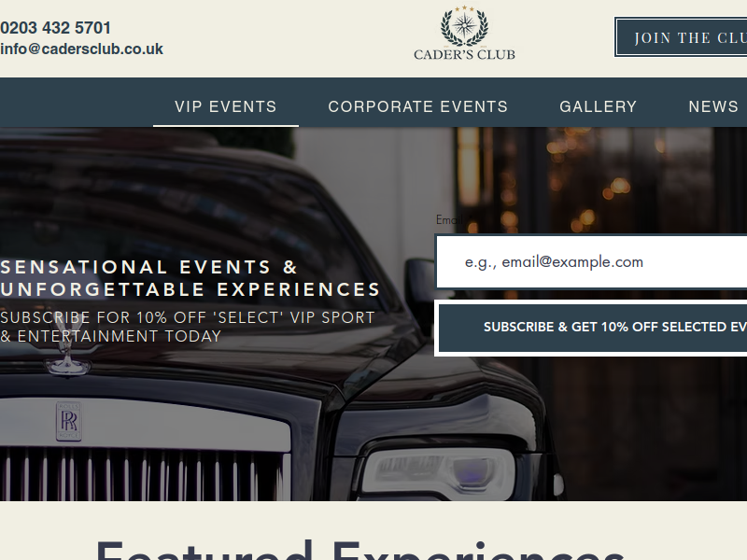The image size is (747, 560).
Task: Focus the email address input field
Action: pyautogui.click(x=592, y=261)
